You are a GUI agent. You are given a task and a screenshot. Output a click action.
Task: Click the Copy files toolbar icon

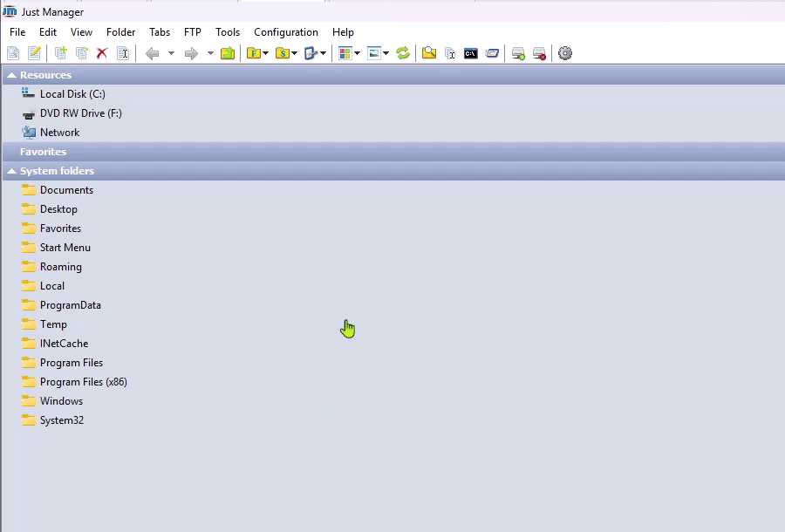coord(60,53)
